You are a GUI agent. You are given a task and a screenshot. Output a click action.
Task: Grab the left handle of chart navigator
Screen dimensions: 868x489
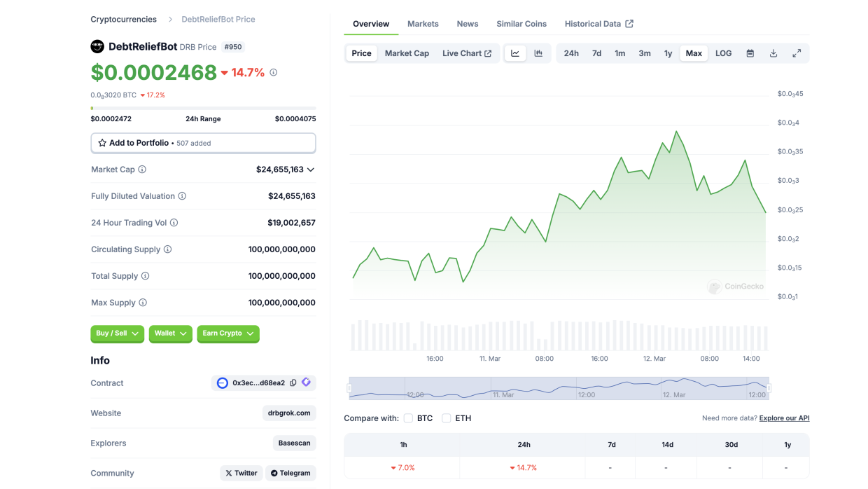[349, 388]
